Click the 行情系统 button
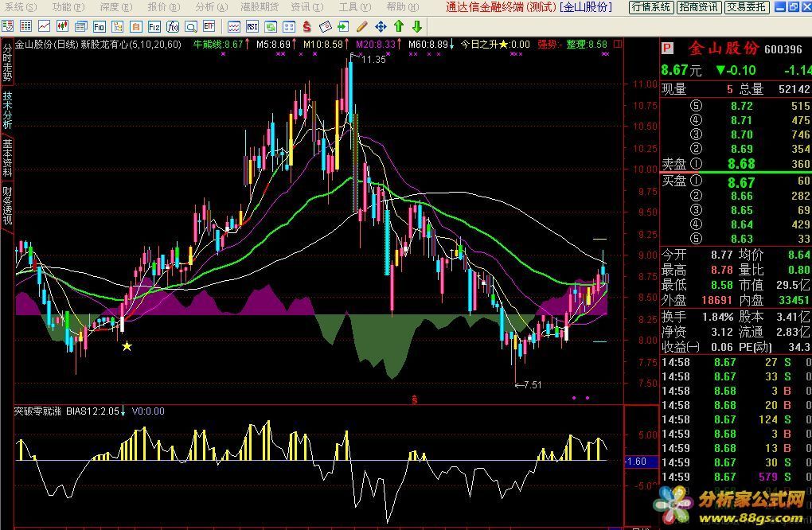The image size is (812, 530). [651, 6]
